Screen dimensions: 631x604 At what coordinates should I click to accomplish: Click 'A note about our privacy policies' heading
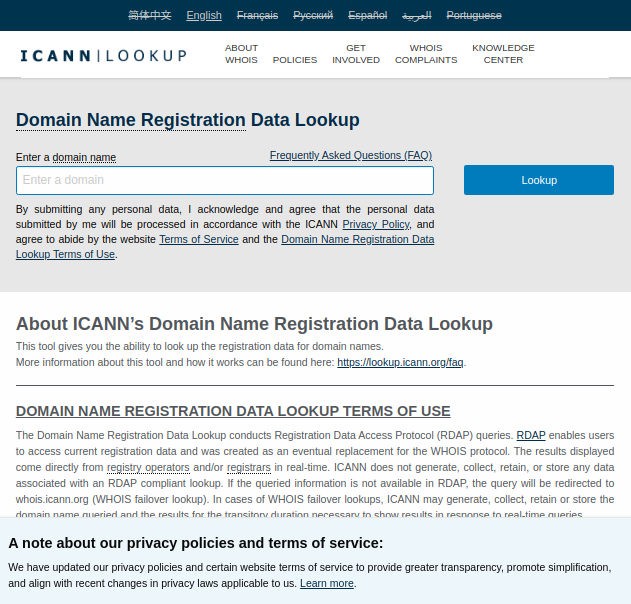click(x=196, y=543)
